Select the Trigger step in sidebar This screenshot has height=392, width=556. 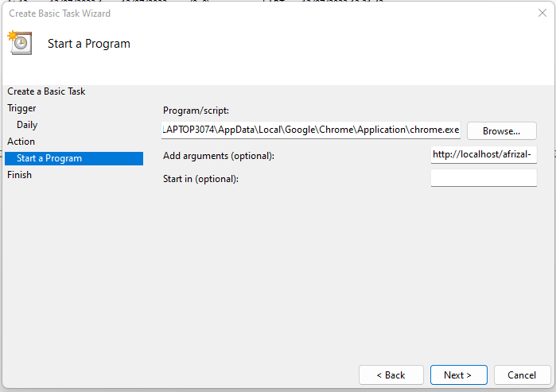[x=21, y=108]
